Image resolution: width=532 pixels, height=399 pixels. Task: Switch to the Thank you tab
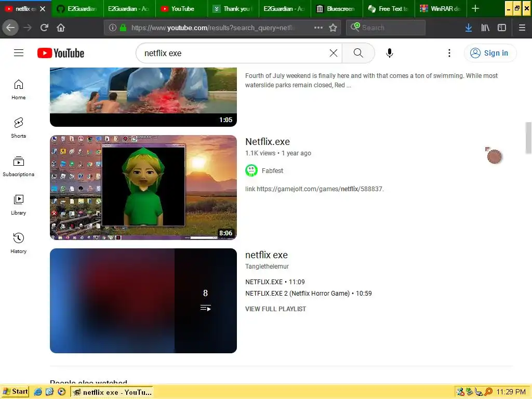tap(233, 9)
